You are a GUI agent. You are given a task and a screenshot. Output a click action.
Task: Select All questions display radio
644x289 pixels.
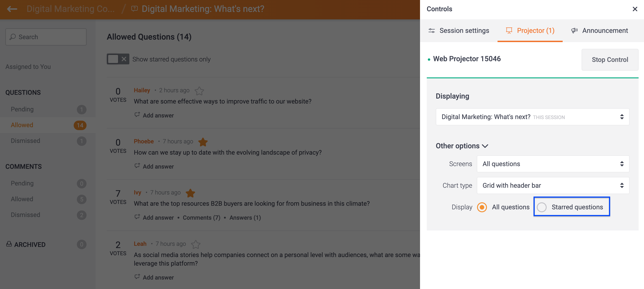pos(482,207)
